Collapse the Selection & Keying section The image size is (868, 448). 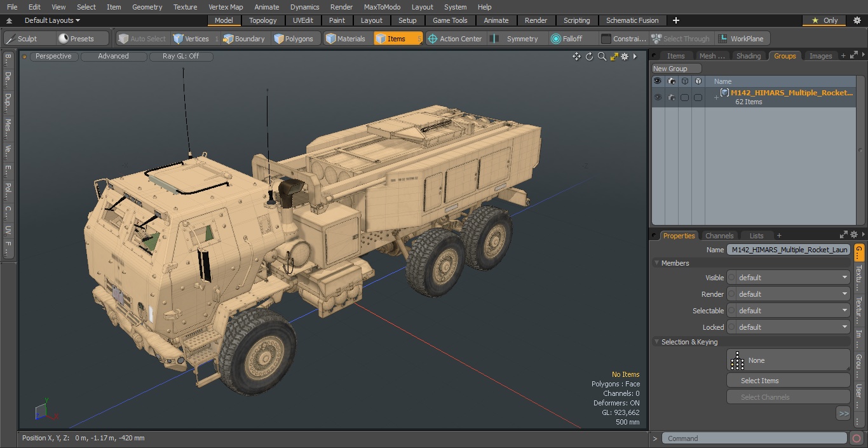656,342
